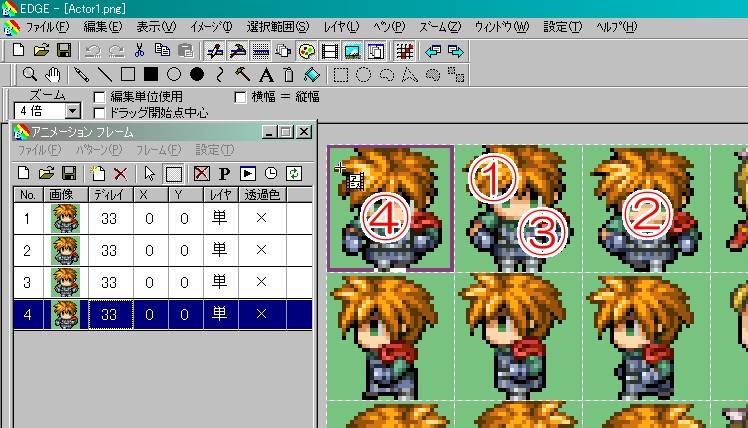Redo the last undone action

pos(116,51)
